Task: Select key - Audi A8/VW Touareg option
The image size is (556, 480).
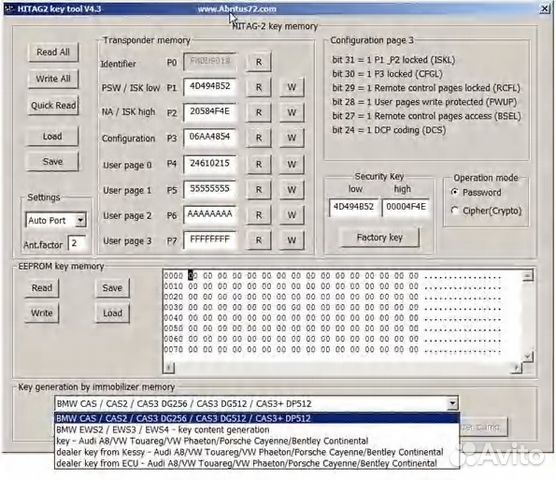Action: 257,441
